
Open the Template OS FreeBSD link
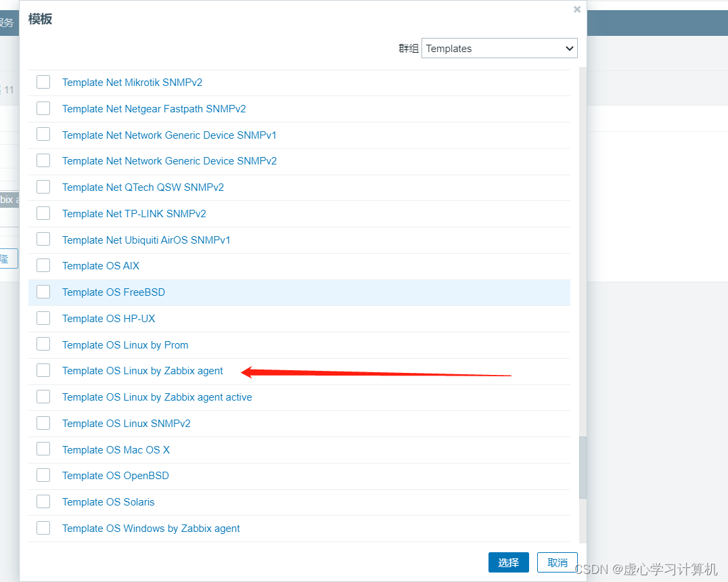coord(114,292)
